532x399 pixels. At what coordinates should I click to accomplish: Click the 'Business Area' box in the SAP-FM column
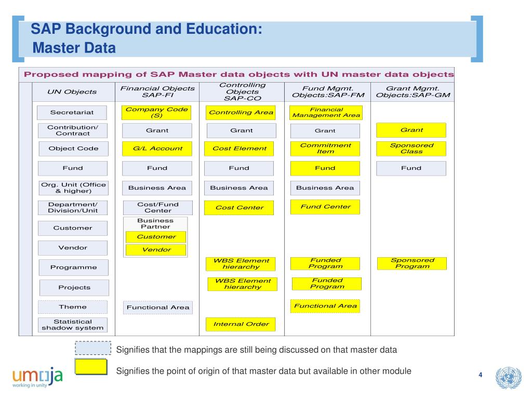pyautogui.click(x=325, y=188)
